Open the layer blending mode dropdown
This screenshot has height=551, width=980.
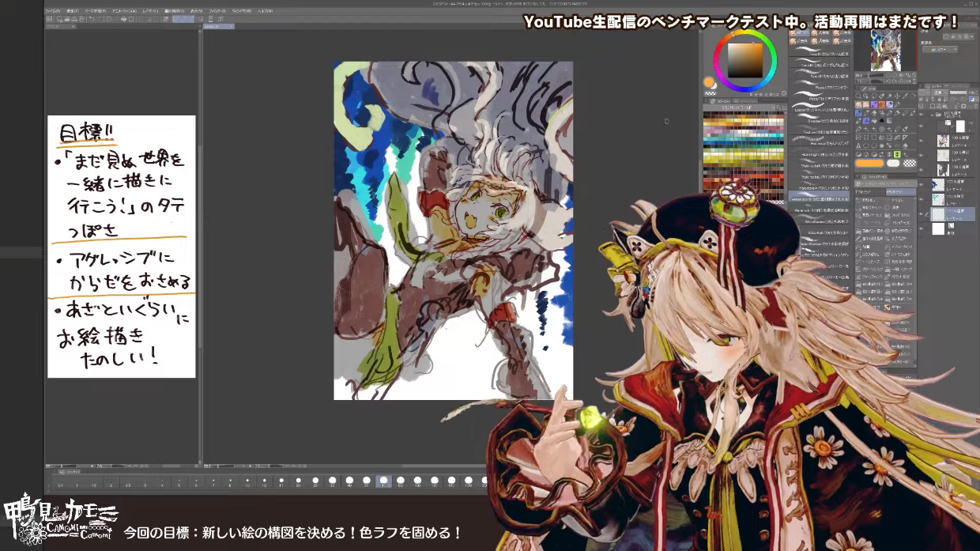click(x=940, y=92)
